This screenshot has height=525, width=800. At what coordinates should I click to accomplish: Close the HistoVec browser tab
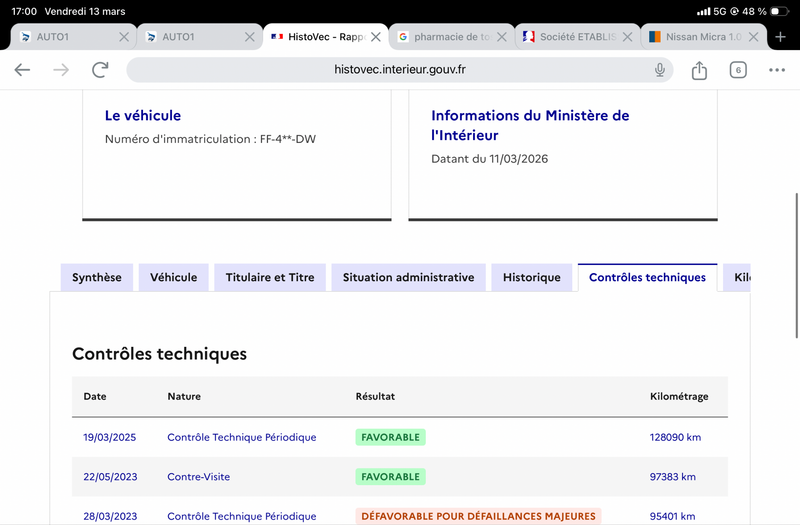click(376, 37)
